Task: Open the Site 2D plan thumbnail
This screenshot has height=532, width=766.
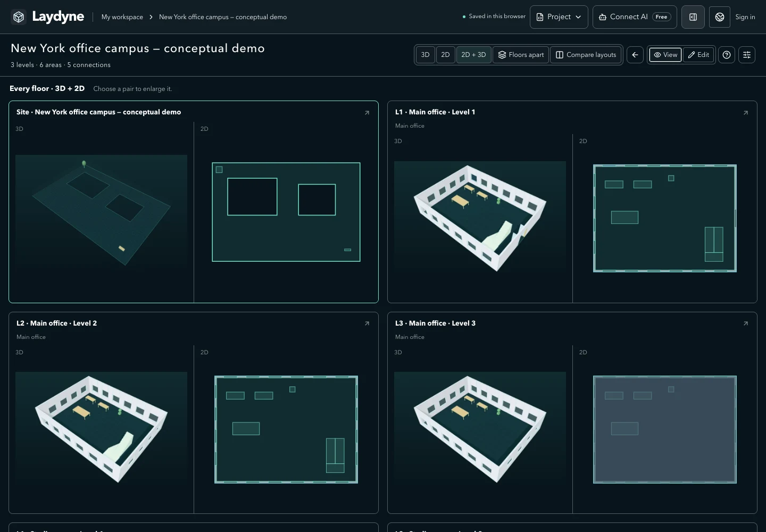Action: 286,212
